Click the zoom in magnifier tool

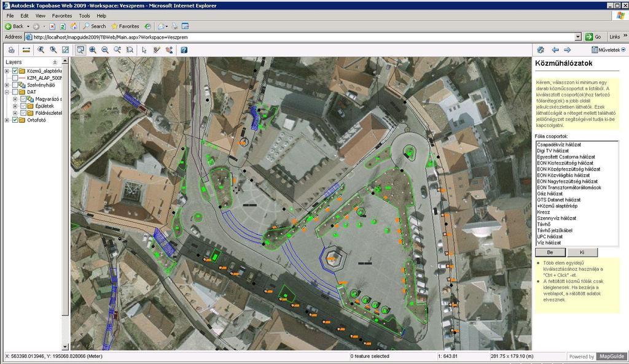(93, 50)
